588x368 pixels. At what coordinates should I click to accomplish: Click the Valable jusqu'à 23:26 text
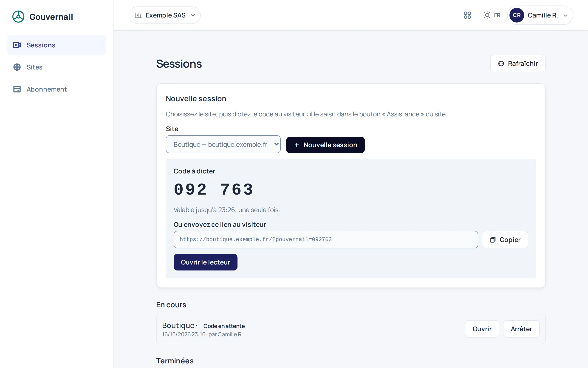[x=226, y=210]
